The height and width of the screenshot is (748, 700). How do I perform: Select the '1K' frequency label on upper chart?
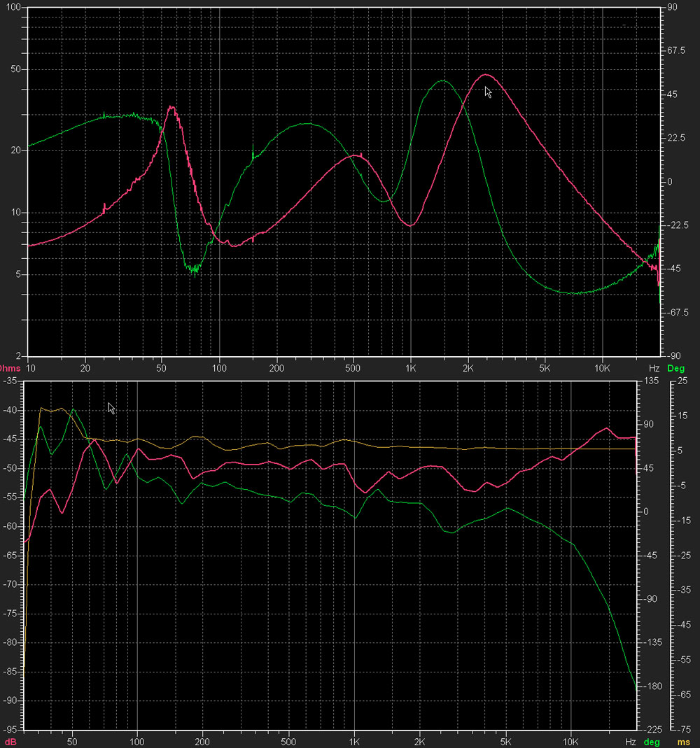[x=411, y=367]
